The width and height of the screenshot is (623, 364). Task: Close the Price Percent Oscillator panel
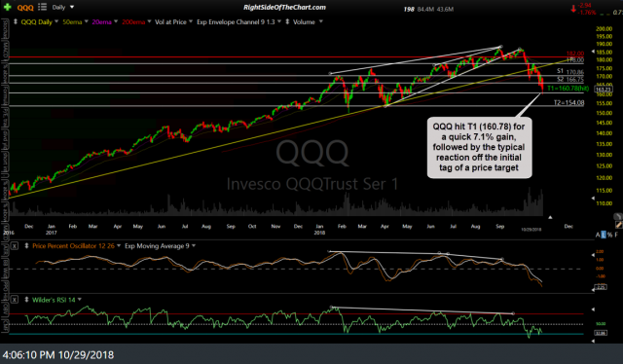click(15, 246)
